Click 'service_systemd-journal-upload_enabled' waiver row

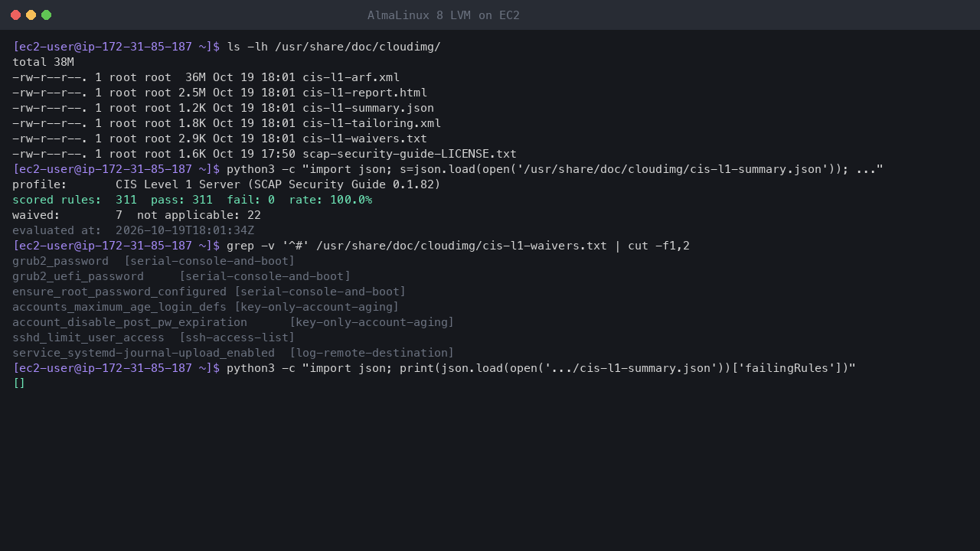pos(233,353)
